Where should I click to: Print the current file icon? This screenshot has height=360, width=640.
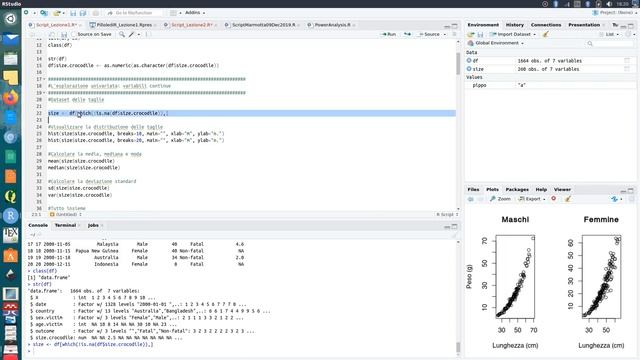coord(96,13)
